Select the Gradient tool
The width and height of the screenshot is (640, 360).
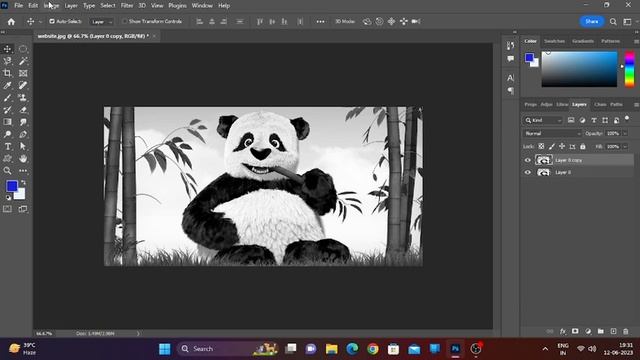(x=7, y=122)
